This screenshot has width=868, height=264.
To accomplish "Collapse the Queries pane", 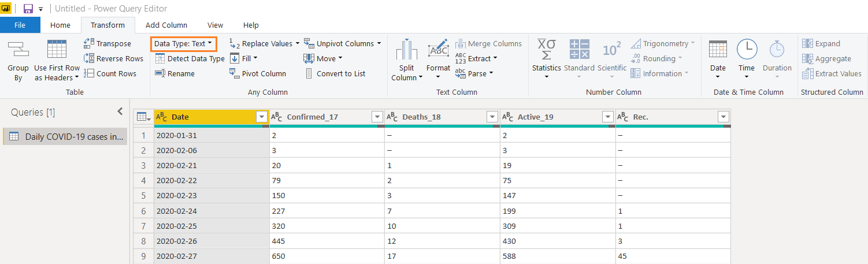I will (x=120, y=112).
